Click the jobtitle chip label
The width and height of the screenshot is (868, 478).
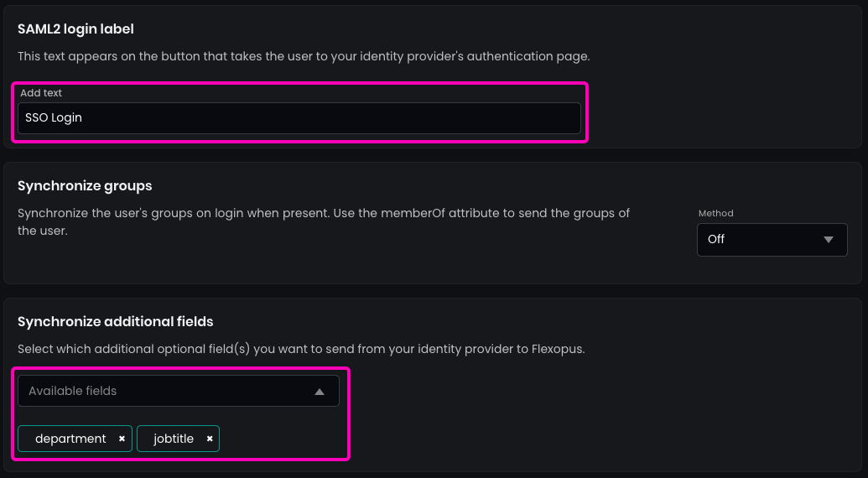(174, 439)
